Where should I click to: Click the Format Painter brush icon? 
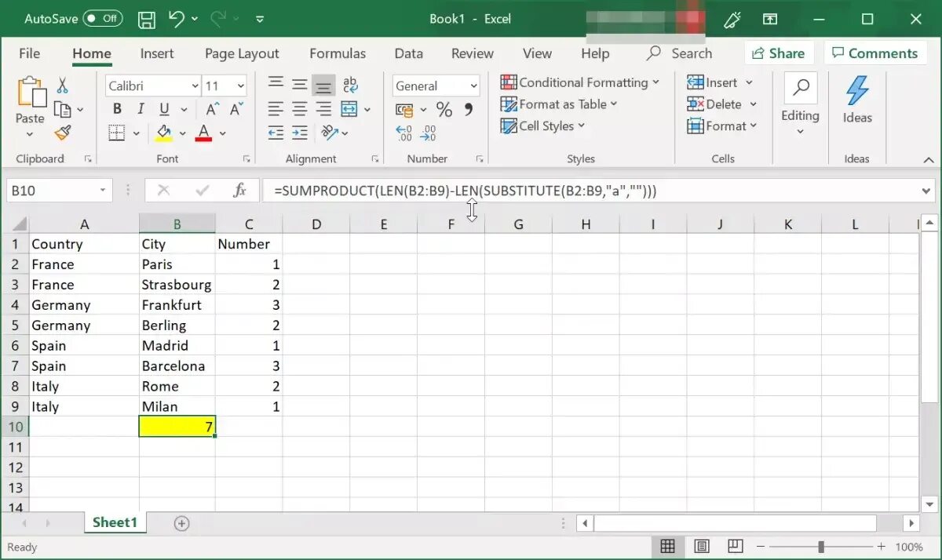(63, 133)
